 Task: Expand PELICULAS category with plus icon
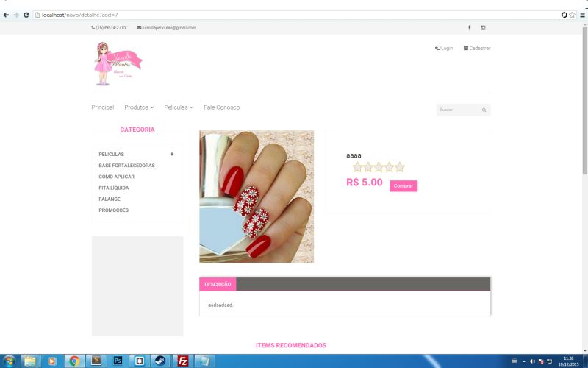click(x=172, y=154)
